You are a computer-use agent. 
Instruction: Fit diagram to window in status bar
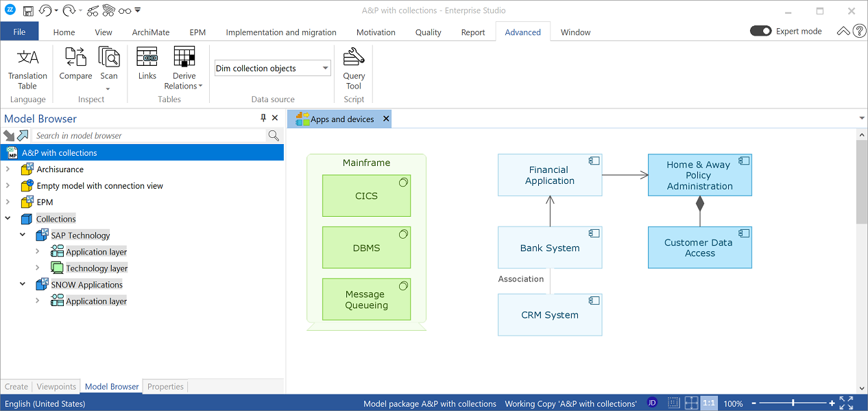click(x=846, y=403)
